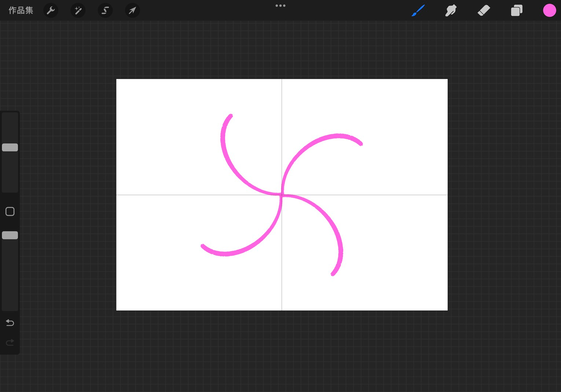Image resolution: width=561 pixels, height=392 pixels.
Task: Click canvas center where pink arcs meet
Action: point(281,195)
